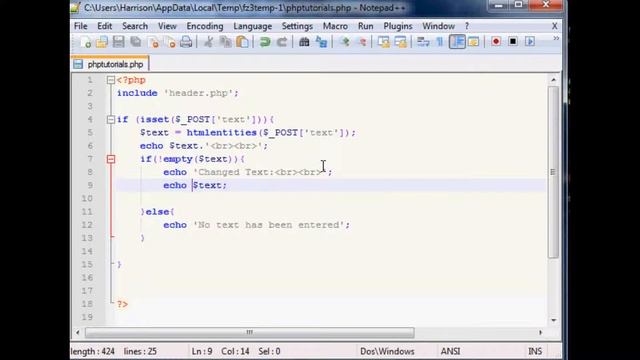Image resolution: width=640 pixels, height=360 pixels.
Task: Click the vertical scrollbar down arrow
Action: click(x=553, y=320)
